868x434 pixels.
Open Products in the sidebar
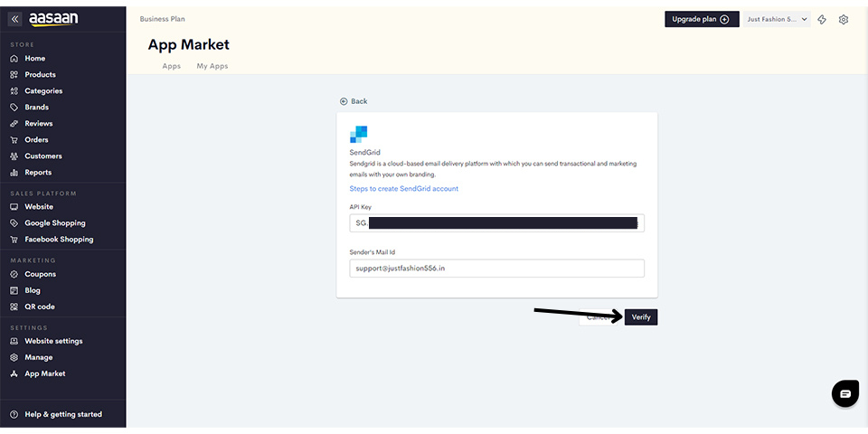41,75
